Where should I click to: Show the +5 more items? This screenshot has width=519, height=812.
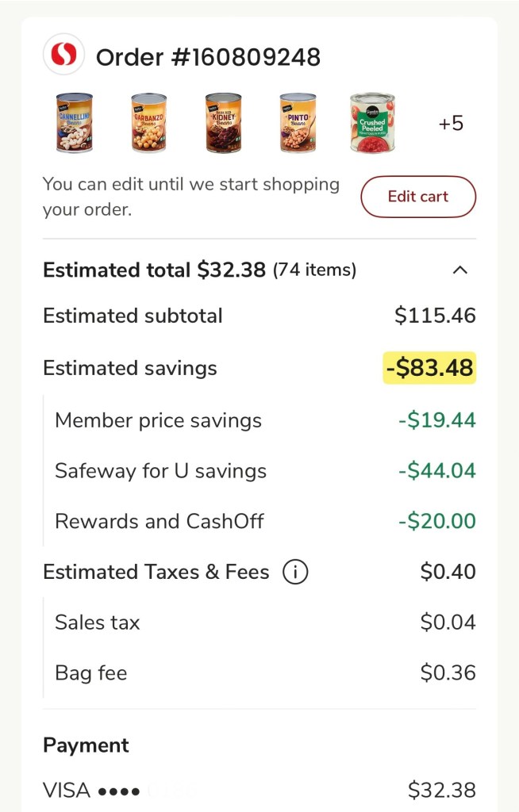pos(451,124)
